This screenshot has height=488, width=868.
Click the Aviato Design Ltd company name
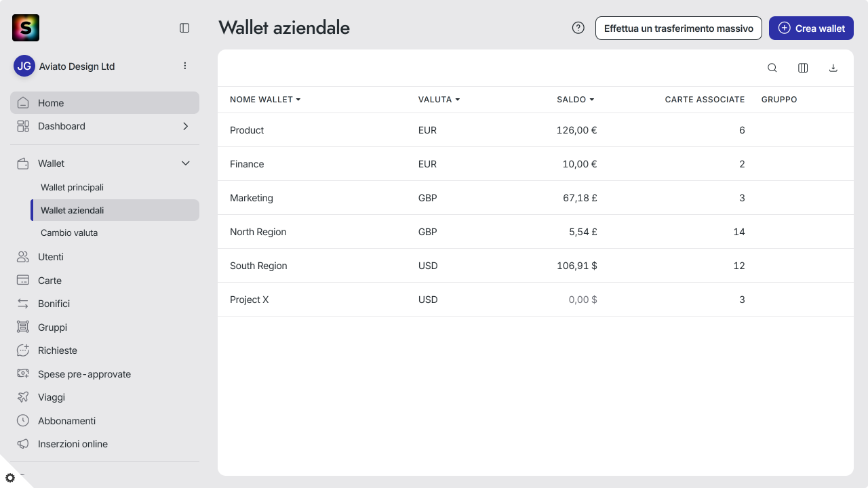click(77, 66)
